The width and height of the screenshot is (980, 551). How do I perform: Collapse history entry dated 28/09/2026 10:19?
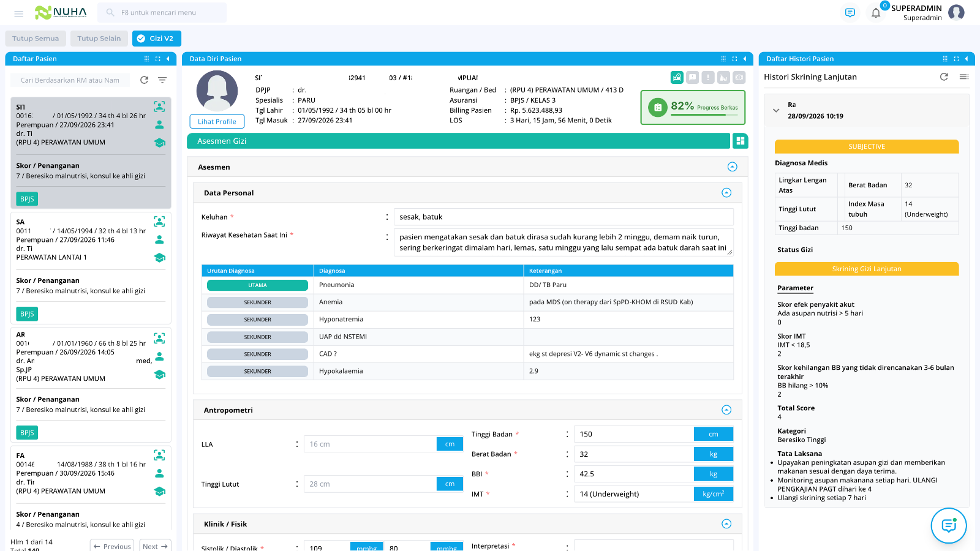(776, 111)
